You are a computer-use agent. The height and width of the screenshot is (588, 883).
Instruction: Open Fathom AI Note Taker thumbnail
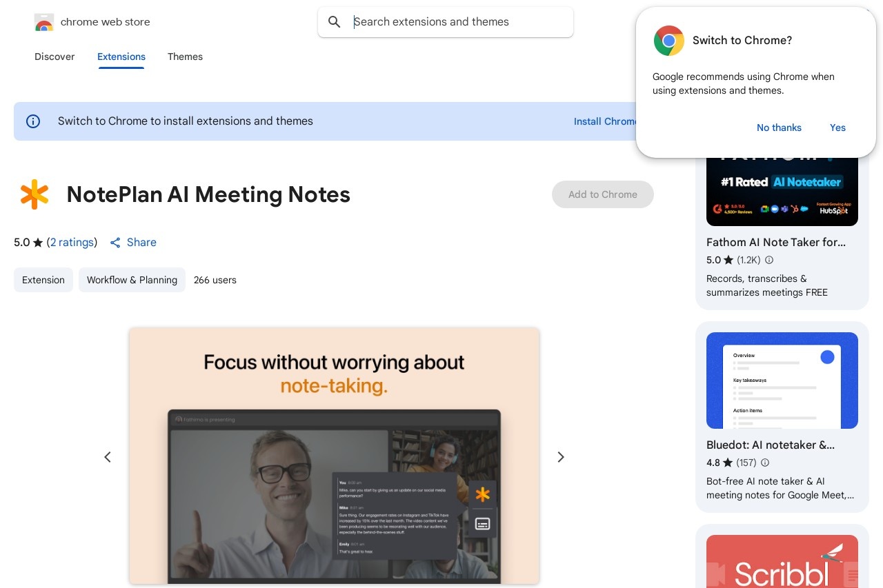coord(782,192)
